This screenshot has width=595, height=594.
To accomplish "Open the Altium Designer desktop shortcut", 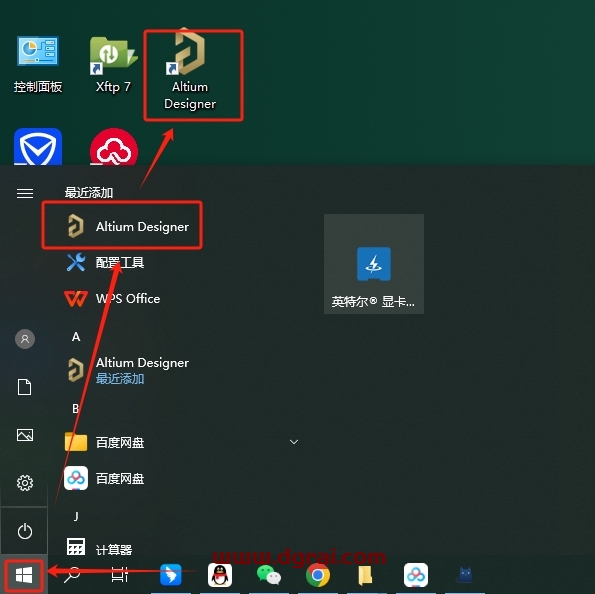I will (x=190, y=70).
